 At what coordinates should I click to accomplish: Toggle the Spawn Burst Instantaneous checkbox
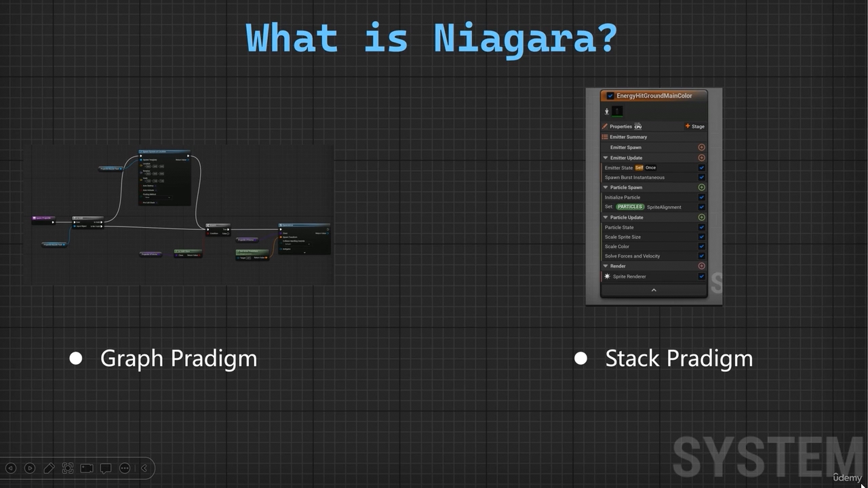pyautogui.click(x=701, y=178)
